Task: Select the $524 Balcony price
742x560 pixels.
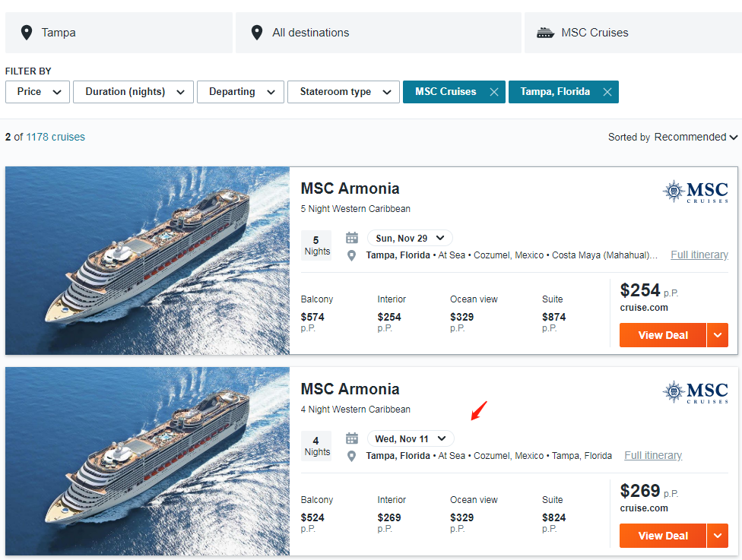Action: tap(312, 517)
